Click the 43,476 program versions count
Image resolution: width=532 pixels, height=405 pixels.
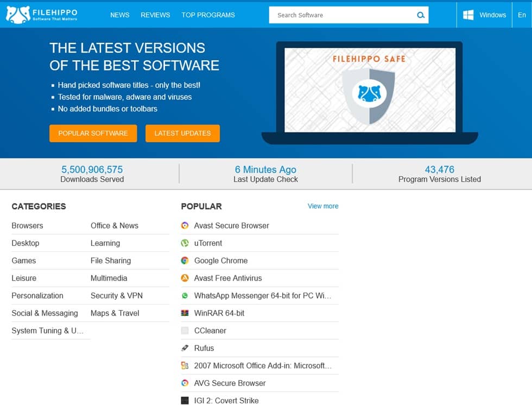click(439, 169)
